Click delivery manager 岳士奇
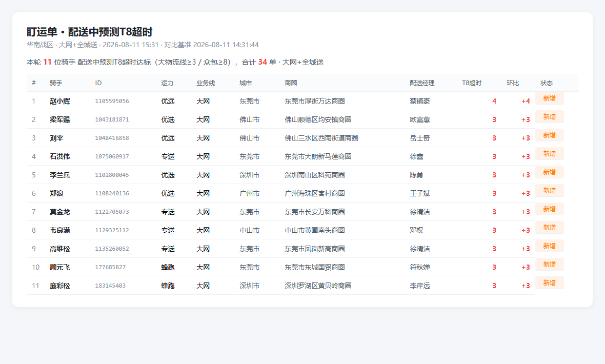 (420, 138)
